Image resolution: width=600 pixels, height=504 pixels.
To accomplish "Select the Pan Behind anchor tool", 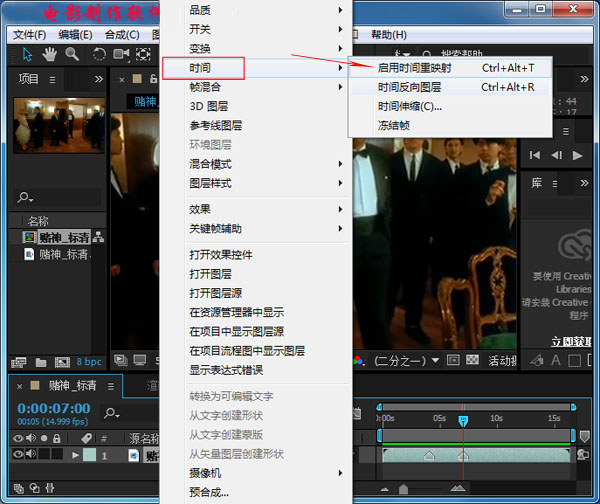I will [x=143, y=54].
